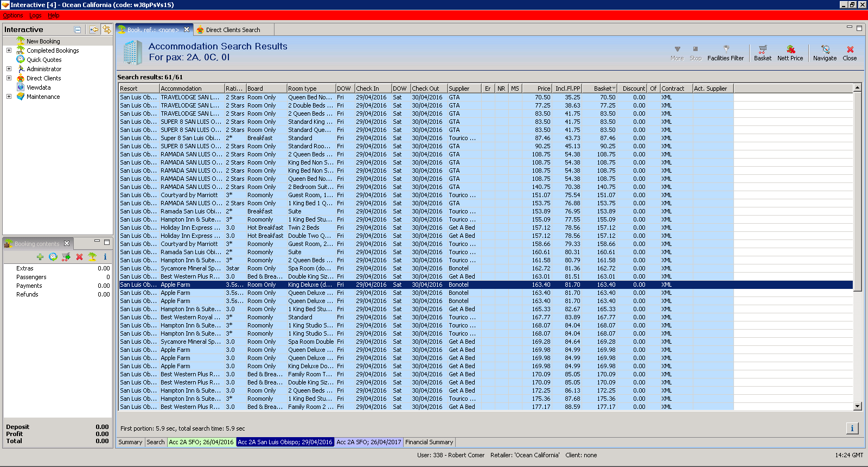Screen dimensions: 868x467
Task: Switch to the Direct Clients Search tab
Action: point(233,30)
